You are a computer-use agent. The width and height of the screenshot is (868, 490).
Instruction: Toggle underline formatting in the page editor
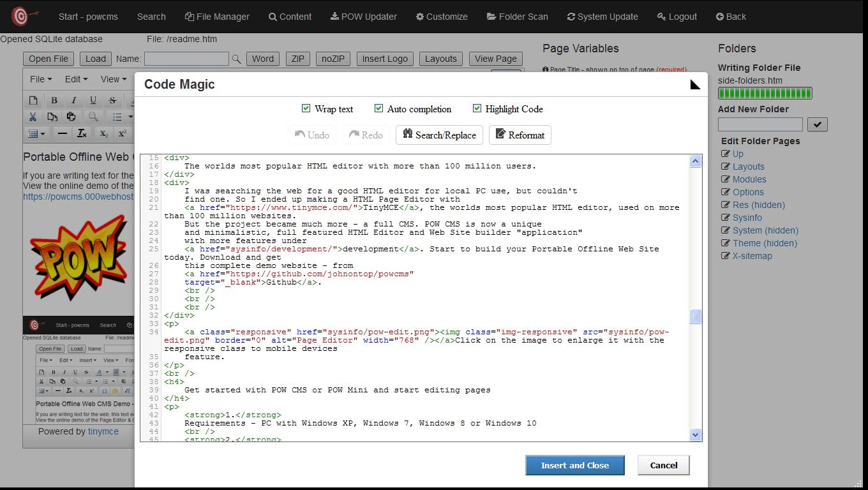point(93,100)
